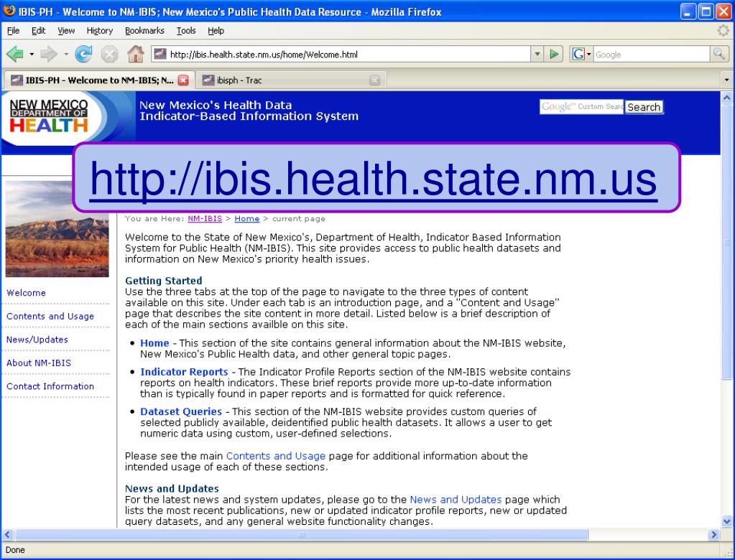This screenshot has width=735, height=560.
Task: Switch to the ibisph - Trac tab
Action: [291, 80]
